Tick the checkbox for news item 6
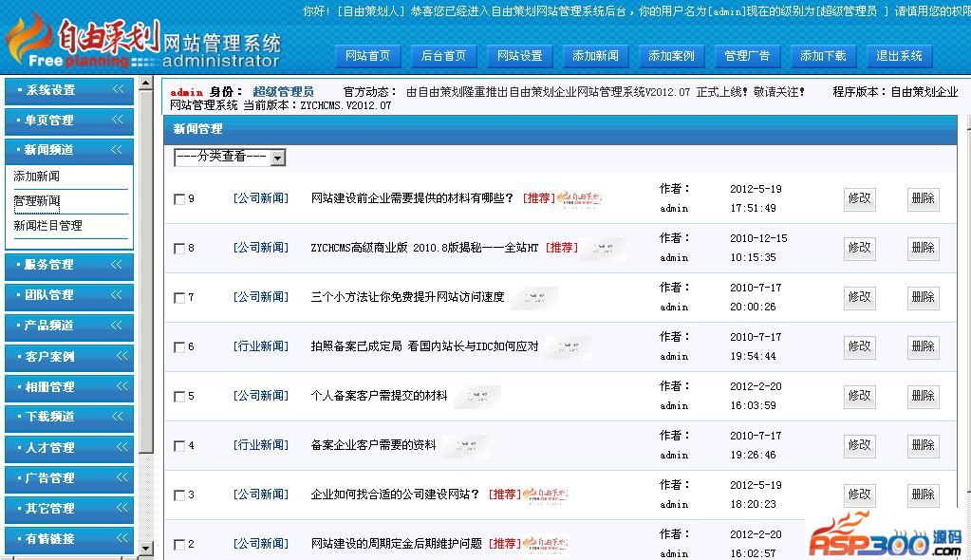This screenshot has width=971, height=560. point(179,347)
